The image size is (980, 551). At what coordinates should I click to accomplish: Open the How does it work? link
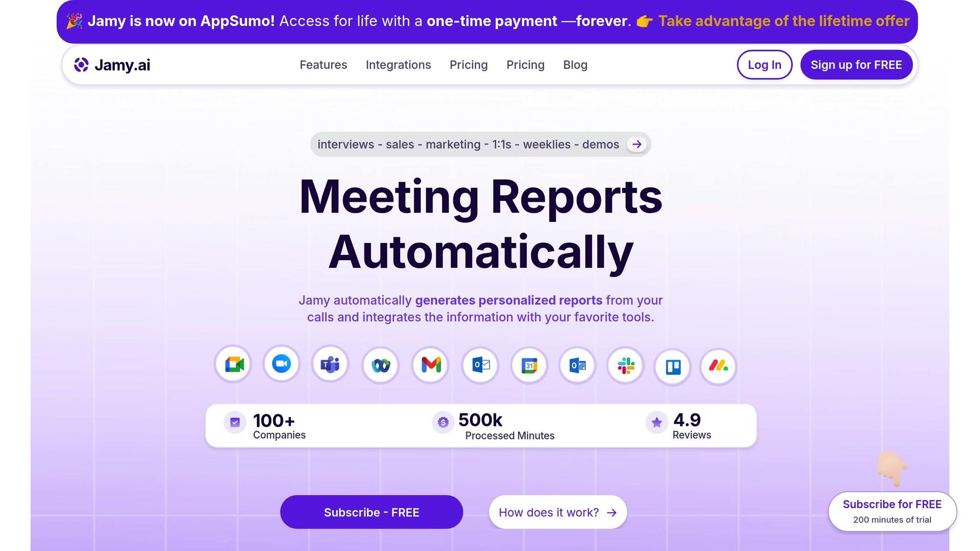(557, 512)
